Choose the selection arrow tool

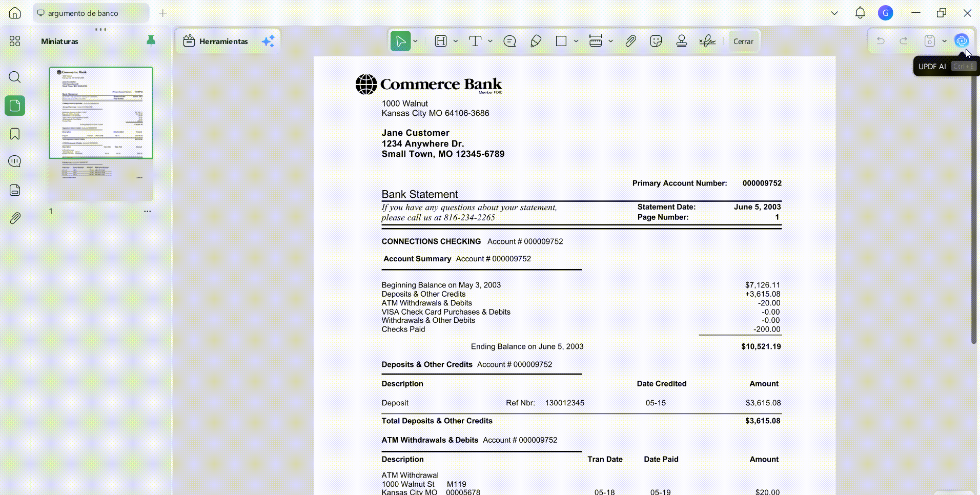400,41
